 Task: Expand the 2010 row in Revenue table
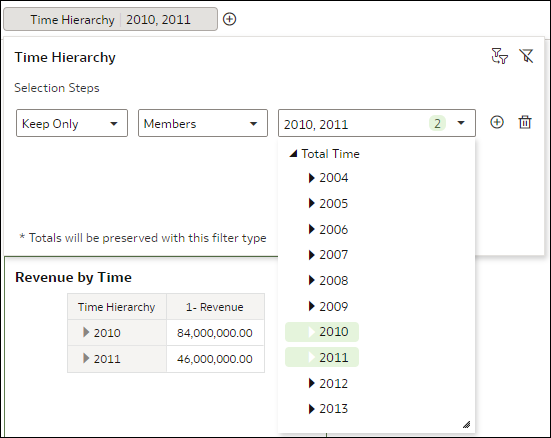click(86, 332)
